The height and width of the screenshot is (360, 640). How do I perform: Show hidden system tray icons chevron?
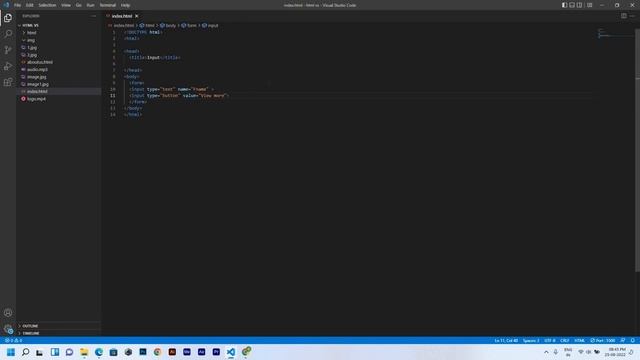point(546,352)
